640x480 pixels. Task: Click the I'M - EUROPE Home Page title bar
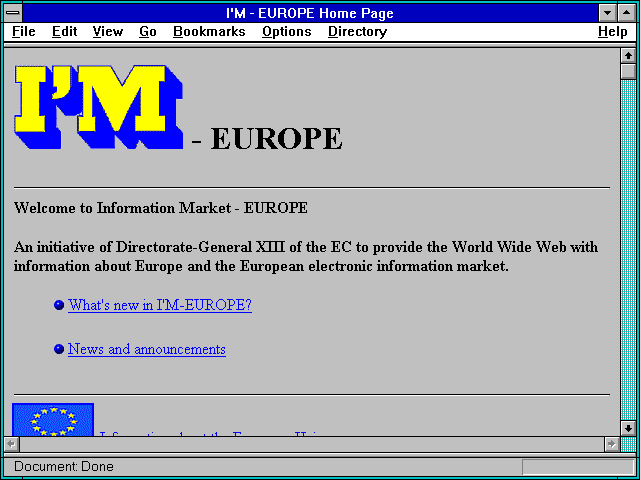pos(310,13)
